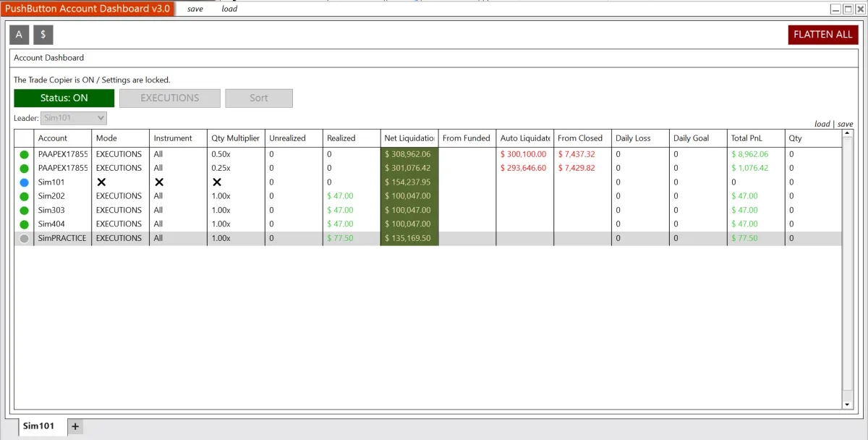868x440 pixels.
Task: Click the Qty Multiplier column header
Action: pos(237,138)
